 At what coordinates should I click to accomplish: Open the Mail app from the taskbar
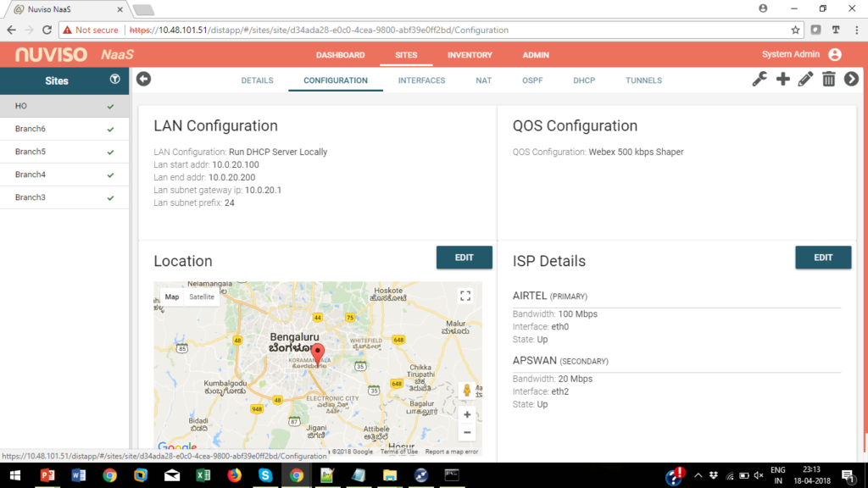pos(171,475)
